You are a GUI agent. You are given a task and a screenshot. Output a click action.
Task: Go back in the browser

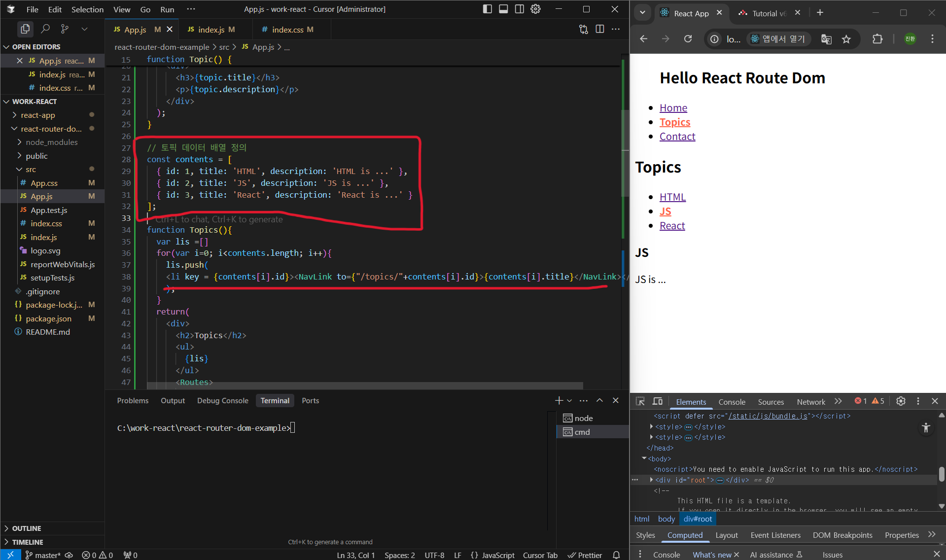point(643,39)
